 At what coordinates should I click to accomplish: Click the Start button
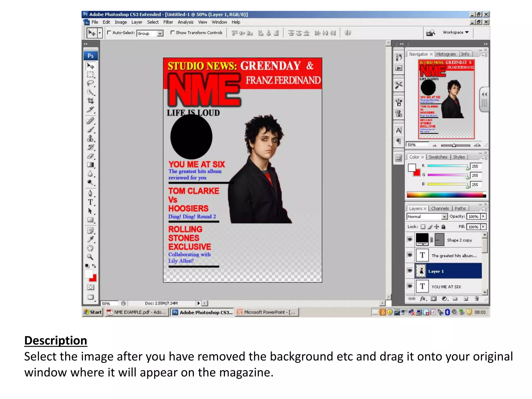coord(92,312)
